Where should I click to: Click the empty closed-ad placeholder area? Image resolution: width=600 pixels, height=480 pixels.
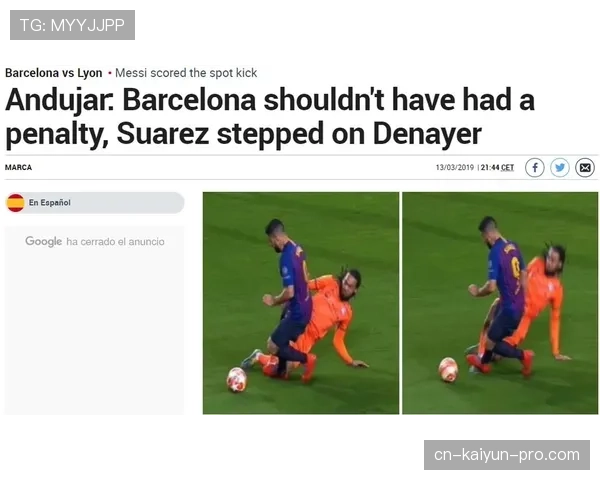point(94,320)
